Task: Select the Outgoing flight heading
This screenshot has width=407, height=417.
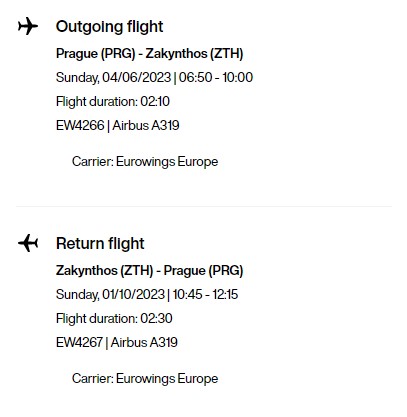Action: pyautogui.click(x=109, y=27)
